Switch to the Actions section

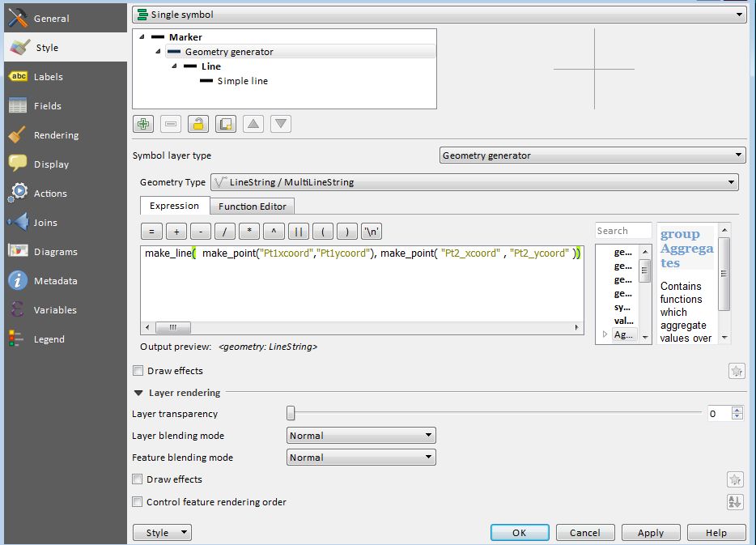tap(66, 194)
